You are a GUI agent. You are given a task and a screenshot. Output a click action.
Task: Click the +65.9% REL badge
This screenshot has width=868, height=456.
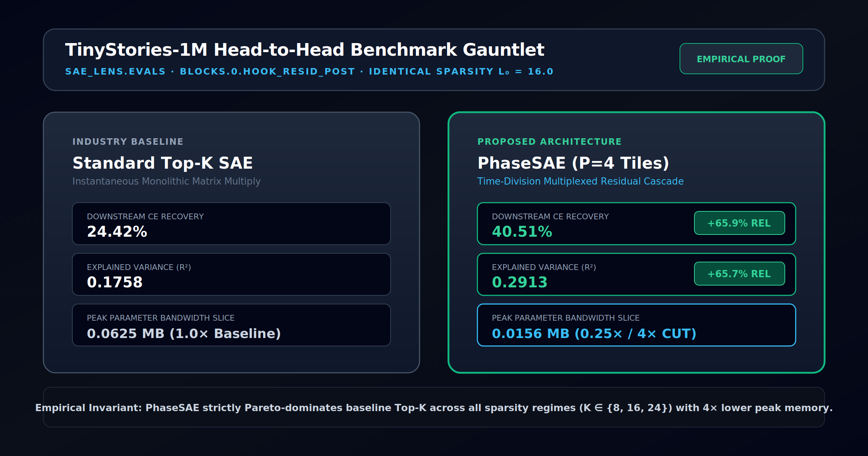click(x=739, y=223)
